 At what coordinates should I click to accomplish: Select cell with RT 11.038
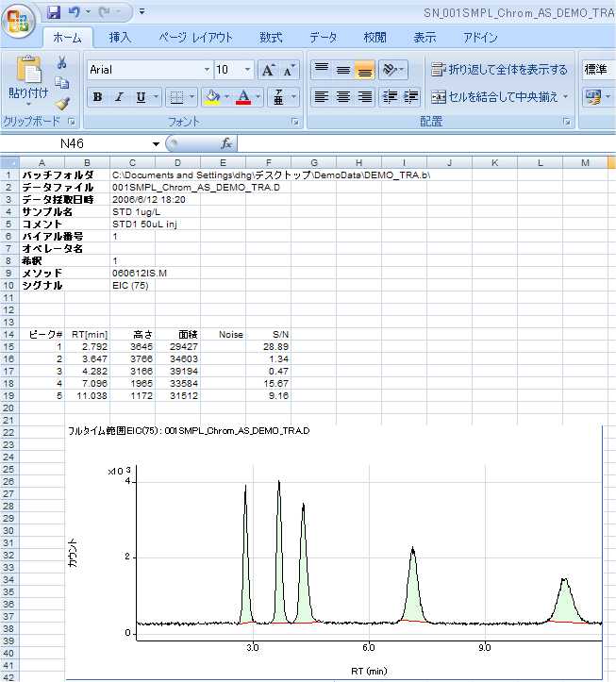coord(87,396)
